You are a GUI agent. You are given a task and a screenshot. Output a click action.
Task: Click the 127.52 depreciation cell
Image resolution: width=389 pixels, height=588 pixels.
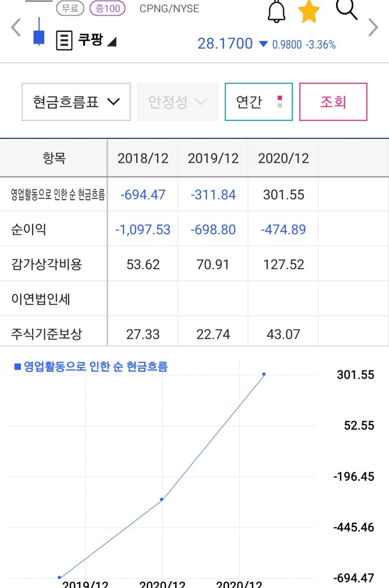[283, 264]
